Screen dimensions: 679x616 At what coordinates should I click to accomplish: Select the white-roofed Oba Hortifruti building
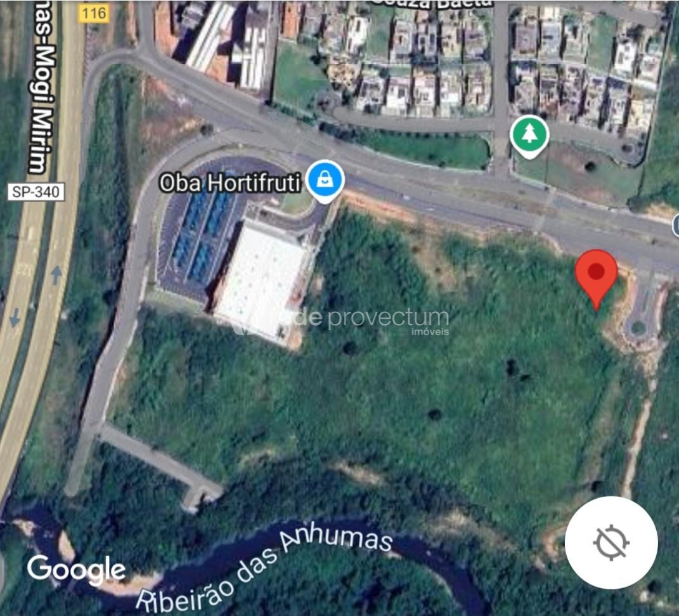(x=260, y=281)
